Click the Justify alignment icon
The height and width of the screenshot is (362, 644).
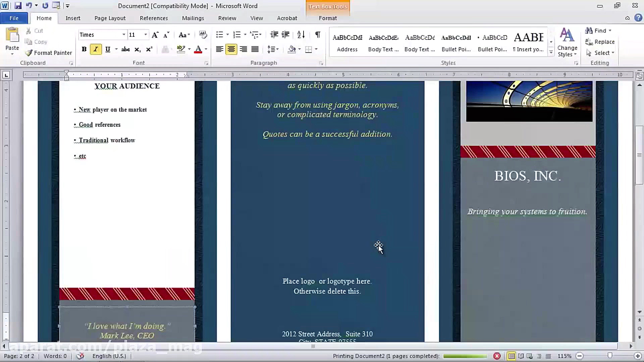[255, 50]
